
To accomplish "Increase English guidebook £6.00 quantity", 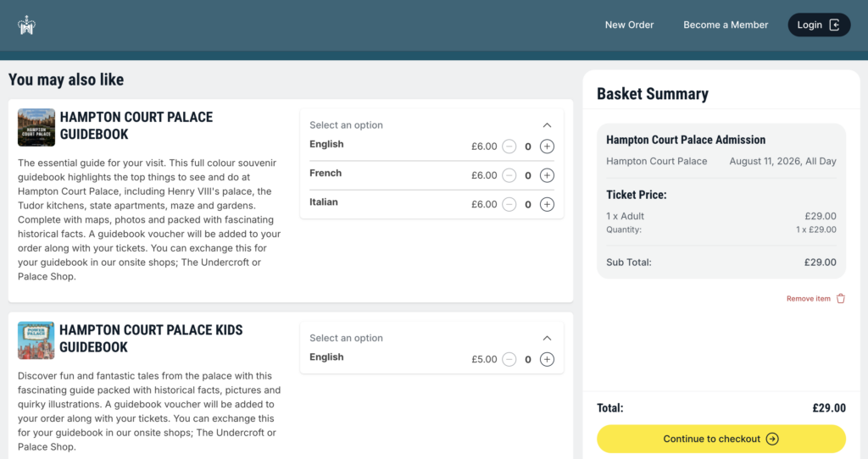I will pyautogui.click(x=547, y=147).
